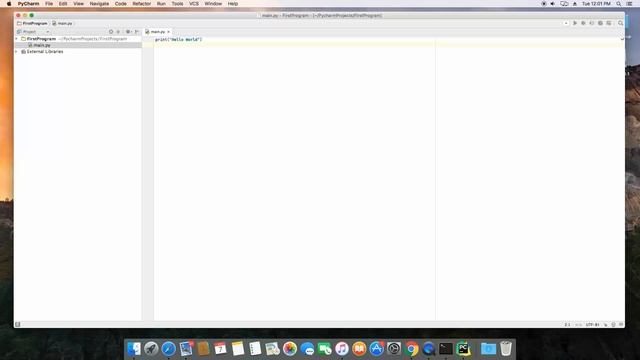This screenshot has width=640, height=360.
Task: Run the program with the green play button
Action: click(575, 23)
